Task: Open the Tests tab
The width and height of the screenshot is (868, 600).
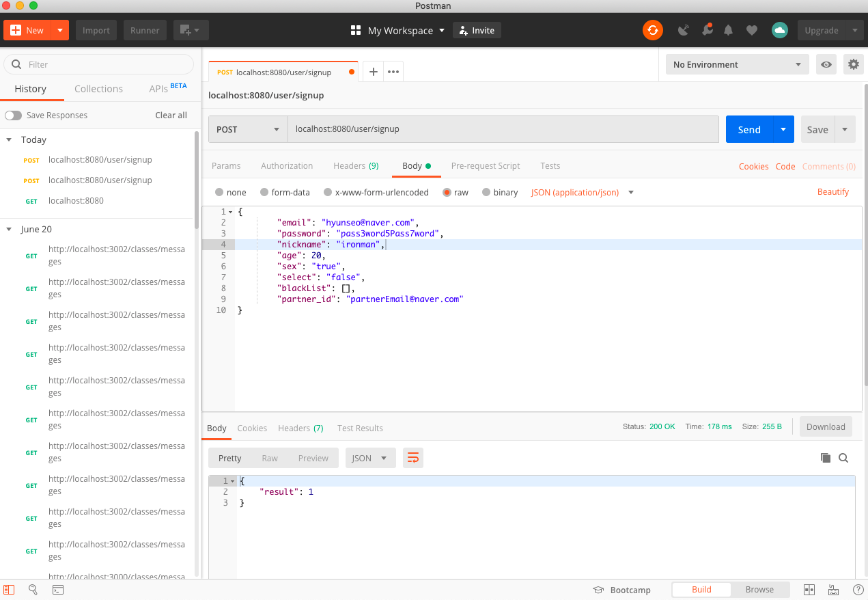Action: (550, 165)
